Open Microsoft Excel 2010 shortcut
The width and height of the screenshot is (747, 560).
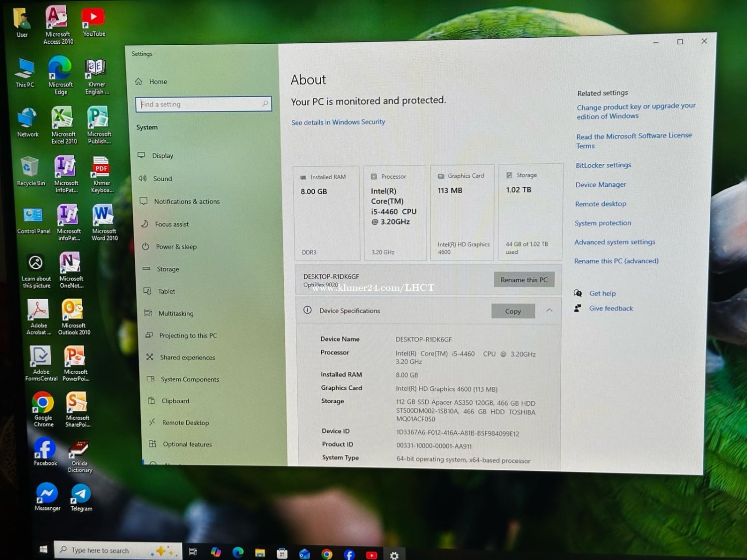coord(63,120)
